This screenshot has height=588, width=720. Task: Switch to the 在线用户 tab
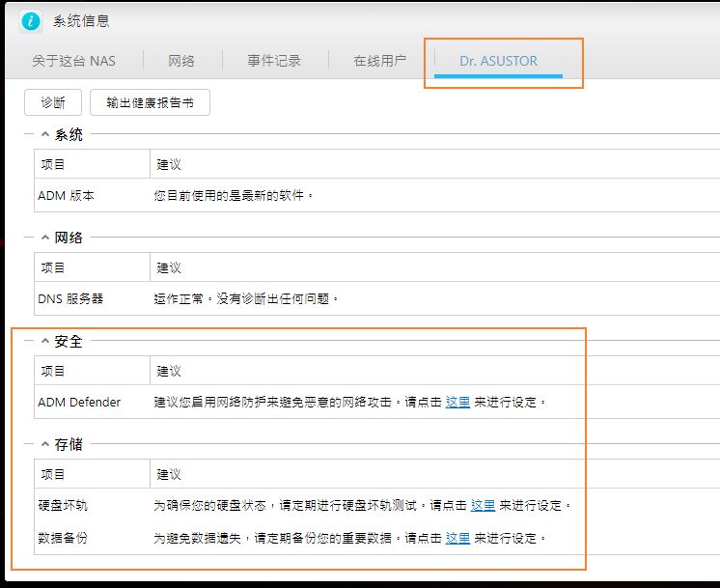(380, 61)
